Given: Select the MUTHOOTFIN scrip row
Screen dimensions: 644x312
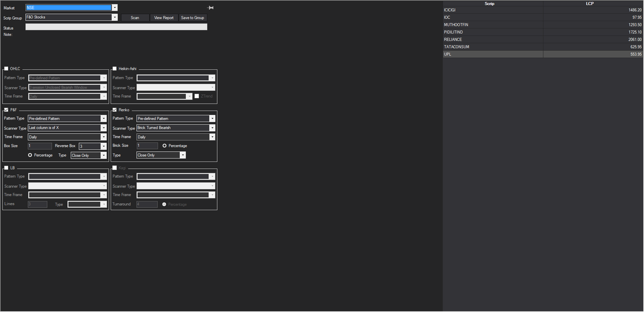Looking at the screenshot, I should point(543,25).
